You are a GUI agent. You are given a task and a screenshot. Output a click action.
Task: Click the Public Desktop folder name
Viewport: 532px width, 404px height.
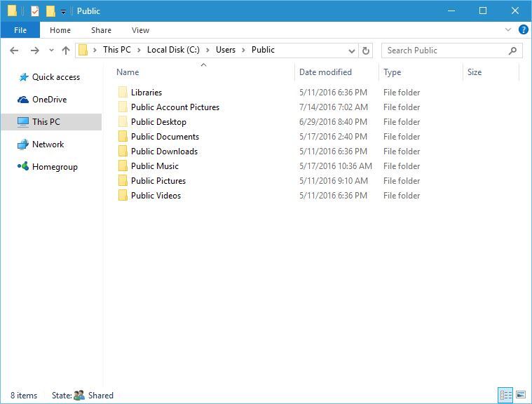coord(158,122)
